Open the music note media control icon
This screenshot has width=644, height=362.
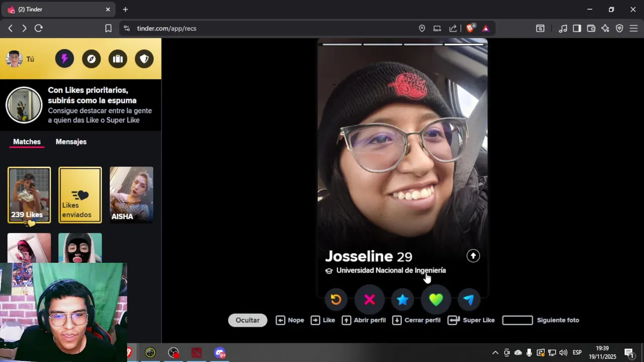click(x=563, y=29)
